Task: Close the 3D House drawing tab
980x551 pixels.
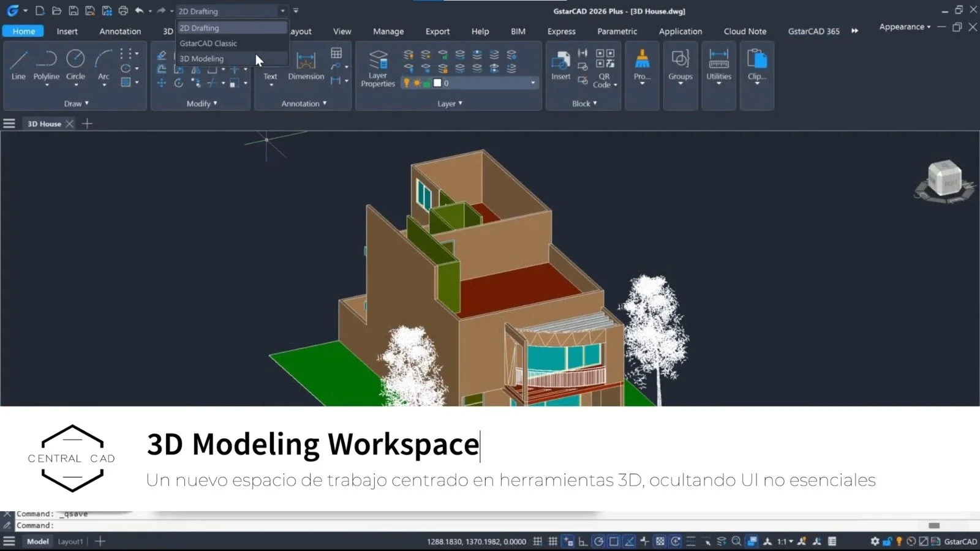Action: click(69, 124)
